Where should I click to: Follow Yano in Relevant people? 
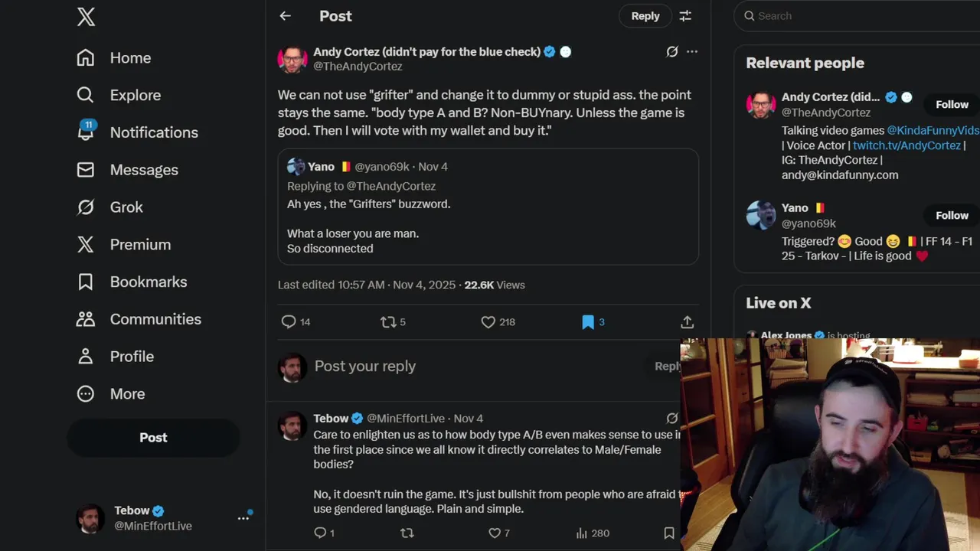click(952, 215)
